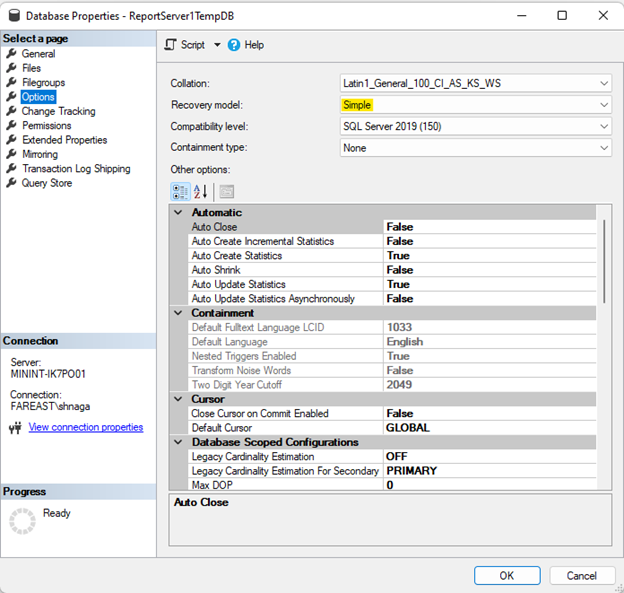
Task: Click the Script button label
Action: (193, 45)
